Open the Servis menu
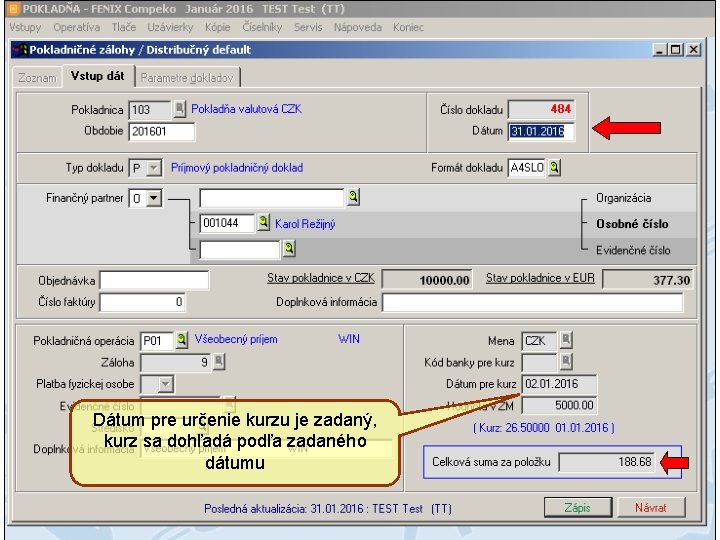 [308, 28]
